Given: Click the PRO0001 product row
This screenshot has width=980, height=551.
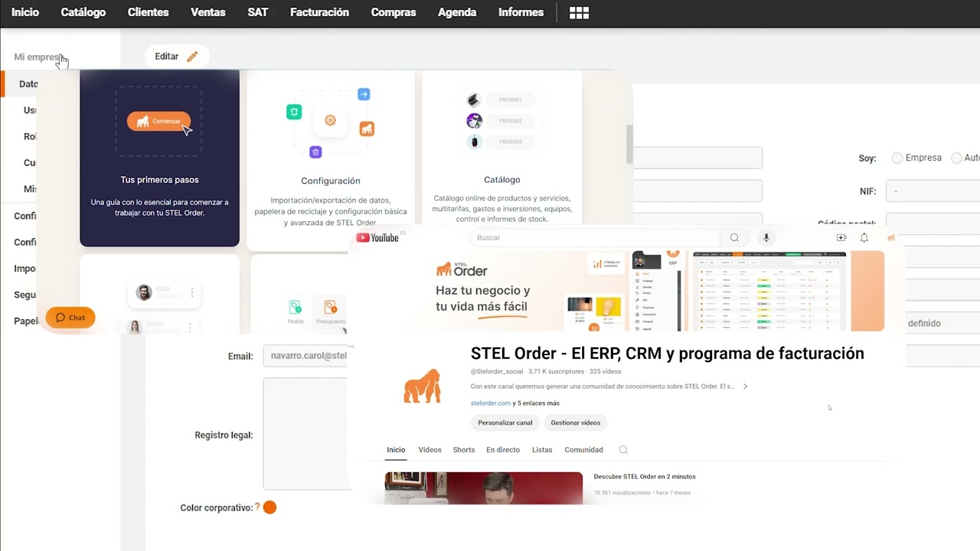Looking at the screenshot, I should pos(501,99).
